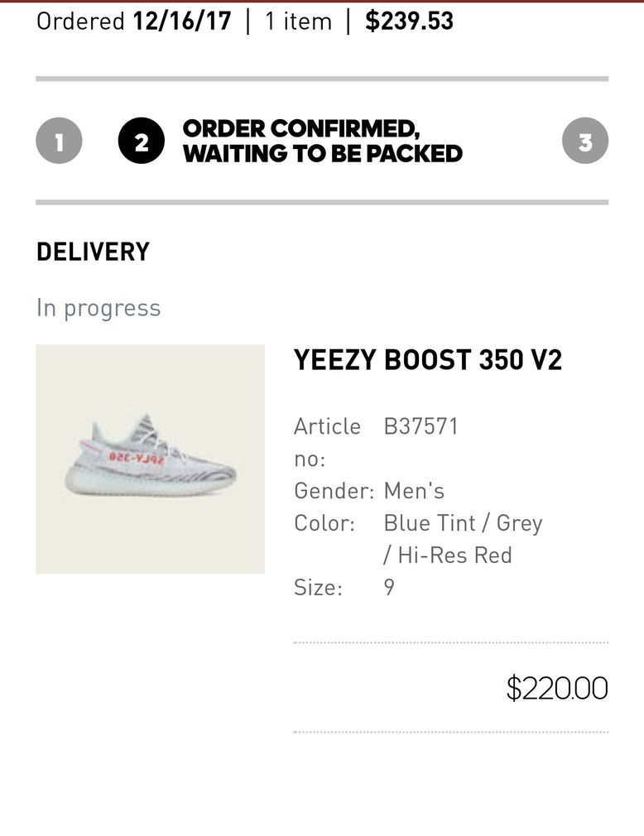The width and height of the screenshot is (644, 836).
Task: Click the YEEZY BOOST 350 V2 product title
Action: (x=427, y=359)
